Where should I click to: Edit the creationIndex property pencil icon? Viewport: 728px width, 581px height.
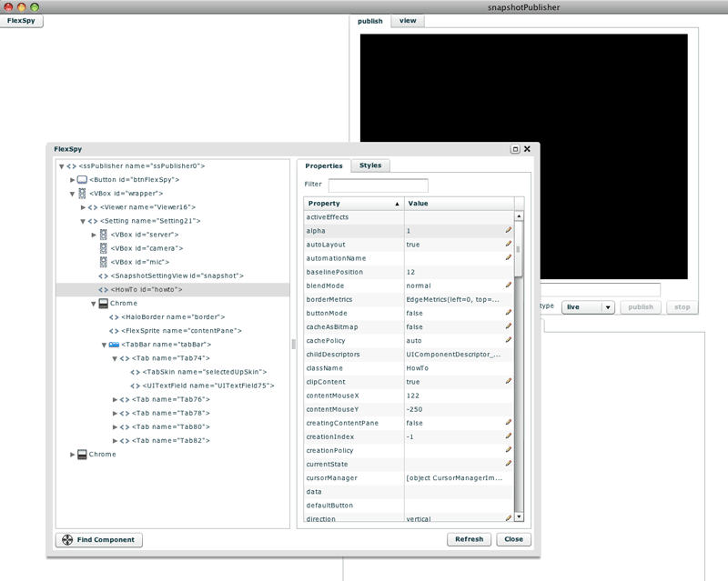[x=509, y=436]
